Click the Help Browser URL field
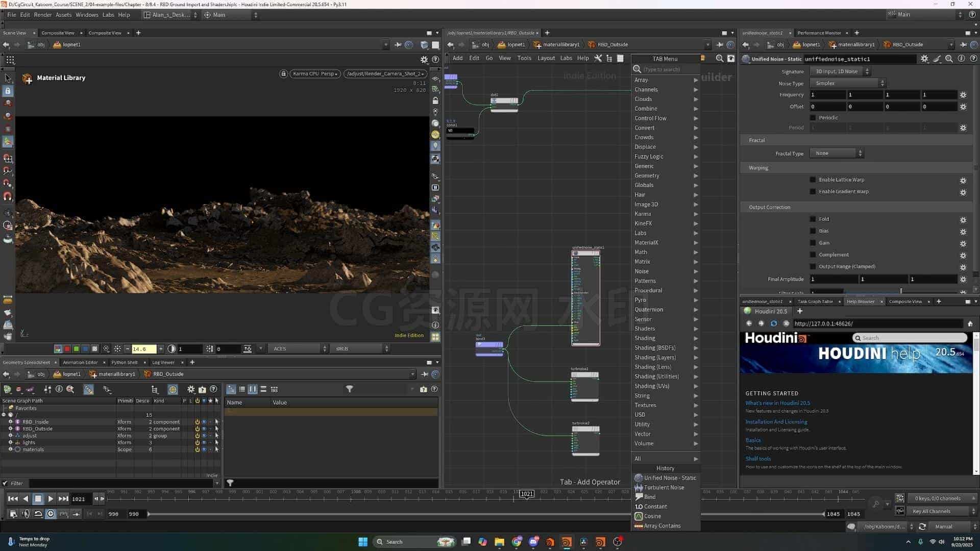Viewport: 980px width, 551px height. [878, 323]
